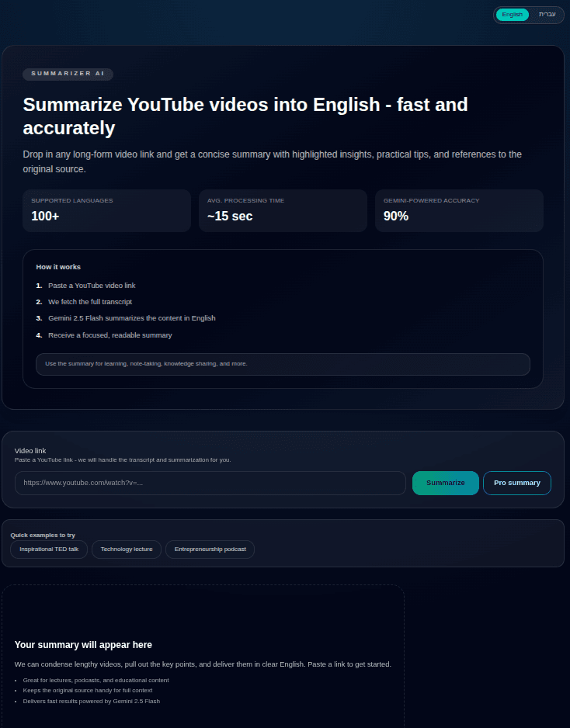Click the How it works heading
The height and width of the screenshot is (728, 570).
click(58, 267)
